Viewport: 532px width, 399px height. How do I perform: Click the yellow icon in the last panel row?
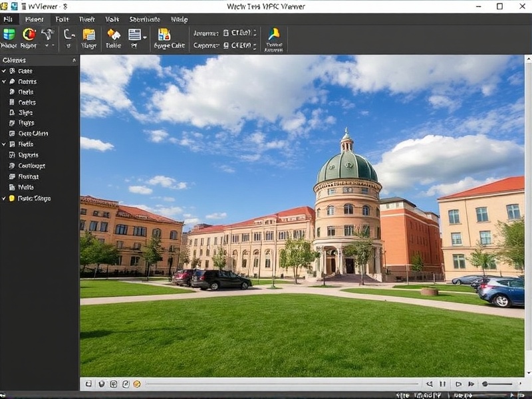point(12,198)
